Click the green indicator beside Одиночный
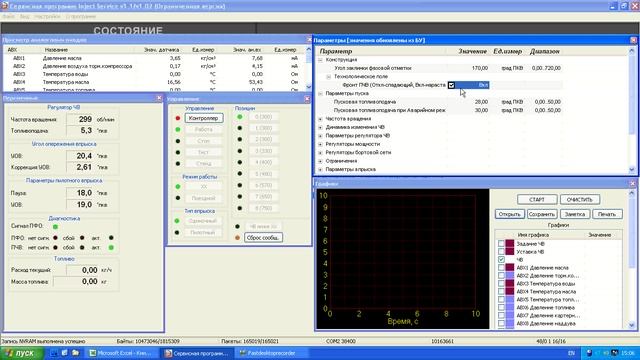The image size is (640, 360). [x=177, y=221]
